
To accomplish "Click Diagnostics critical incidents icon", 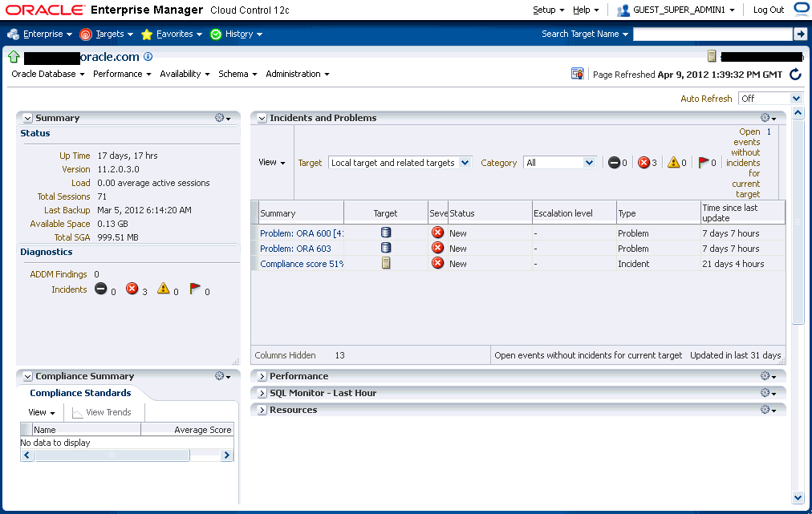I will pos(132,289).
